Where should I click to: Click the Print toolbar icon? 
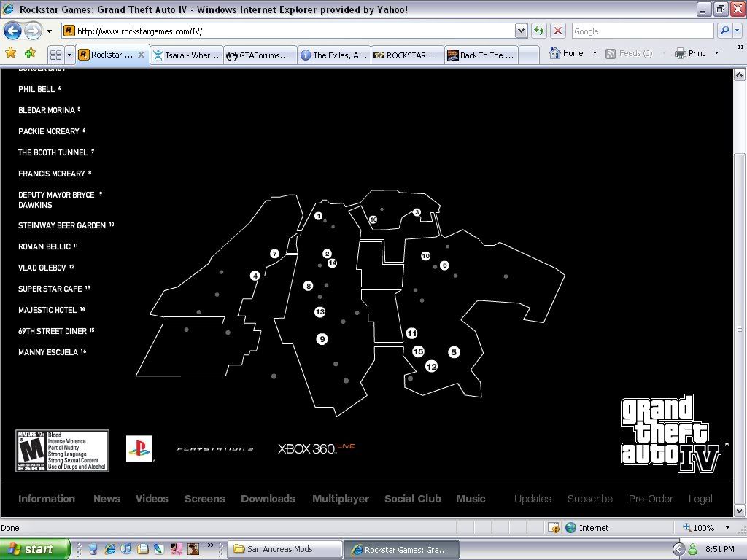tap(681, 53)
